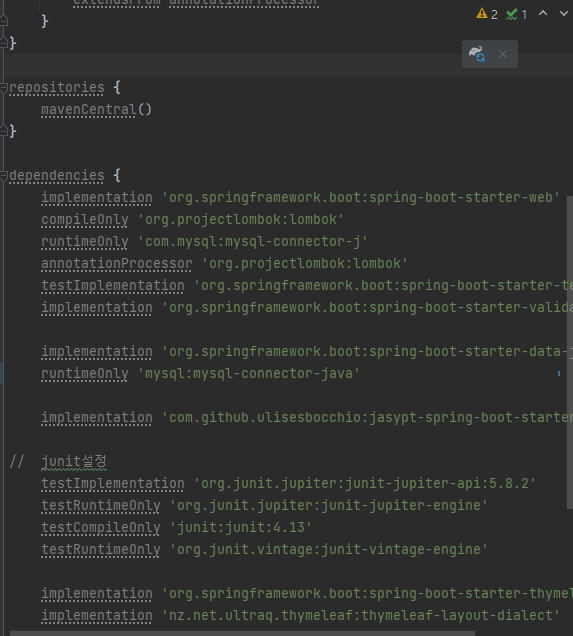The image size is (573, 636).
Task: Click the testCompileOnly keyword
Action: pos(101,527)
